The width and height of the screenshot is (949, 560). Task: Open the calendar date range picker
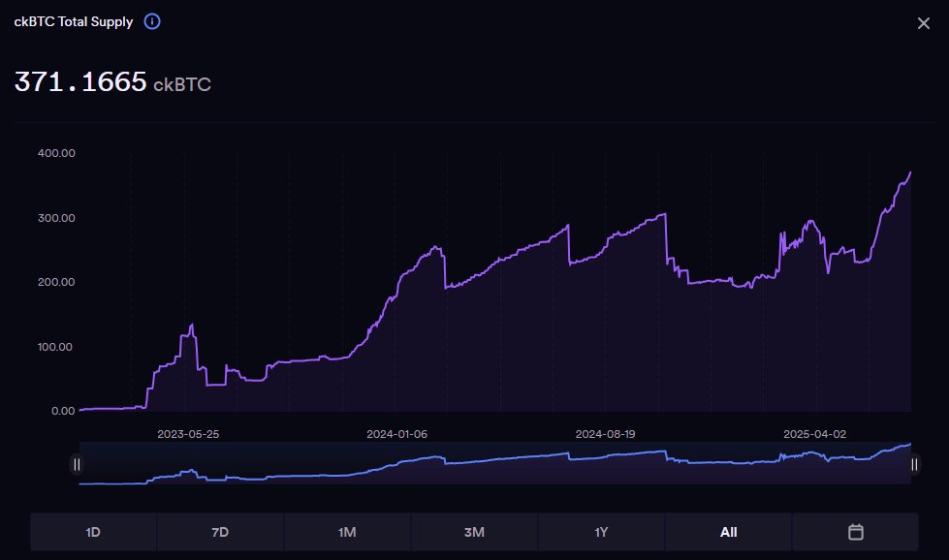tap(855, 532)
